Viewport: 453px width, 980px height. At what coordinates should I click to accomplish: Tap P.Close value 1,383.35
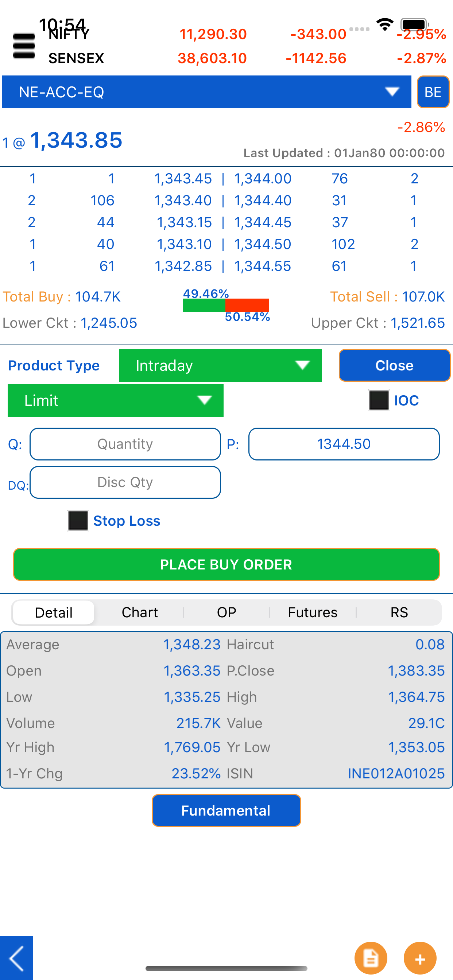(416, 671)
